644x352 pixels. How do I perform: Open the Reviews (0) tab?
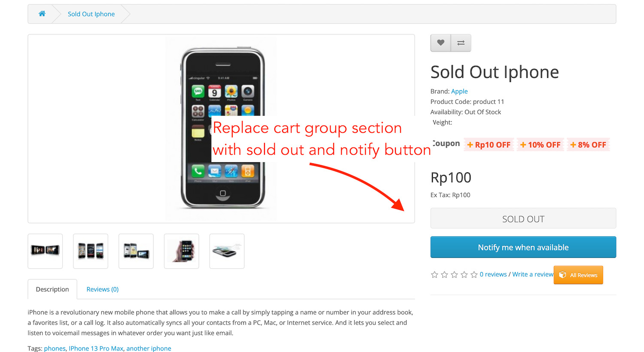pyautogui.click(x=102, y=289)
